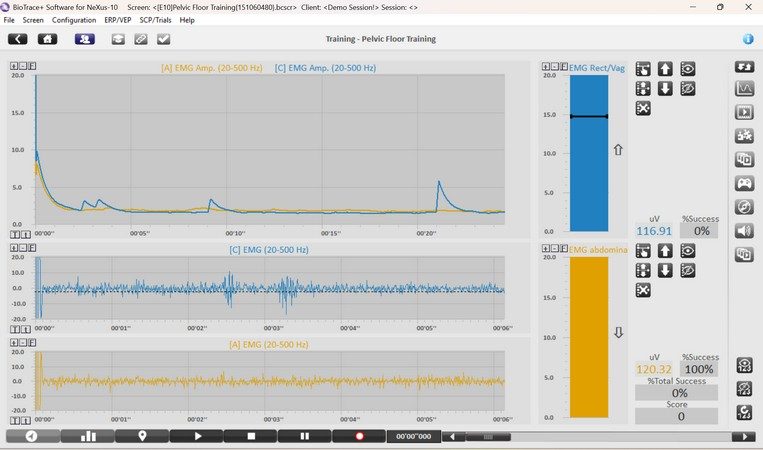Show threshold with eye icon for EMG Rect/Vag
This screenshot has height=450, width=763.
(688, 69)
